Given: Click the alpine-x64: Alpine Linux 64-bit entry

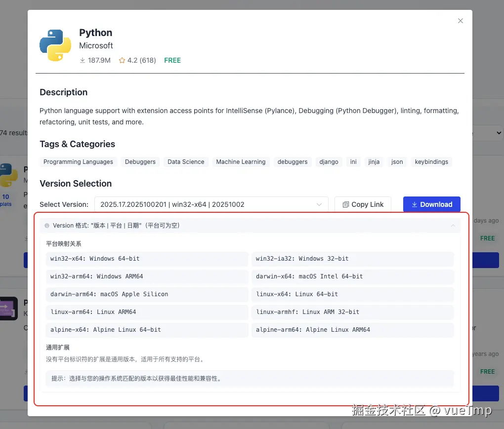Looking at the screenshot, I should point(147,330).
